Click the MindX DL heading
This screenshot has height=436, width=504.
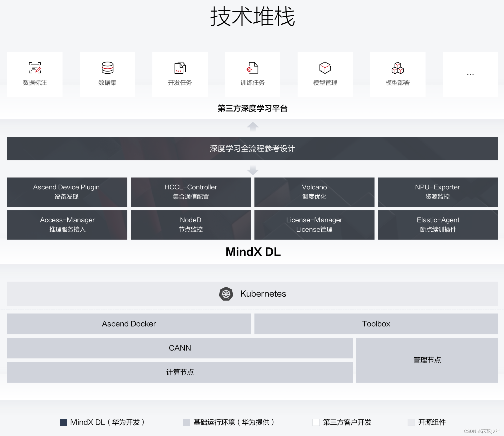tap(253, 252)
